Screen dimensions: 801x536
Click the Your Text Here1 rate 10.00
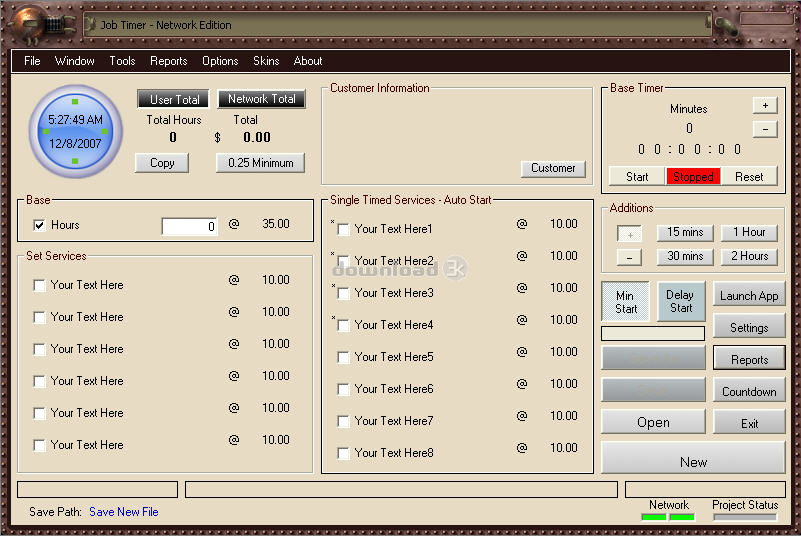click(x=563, y=224)
